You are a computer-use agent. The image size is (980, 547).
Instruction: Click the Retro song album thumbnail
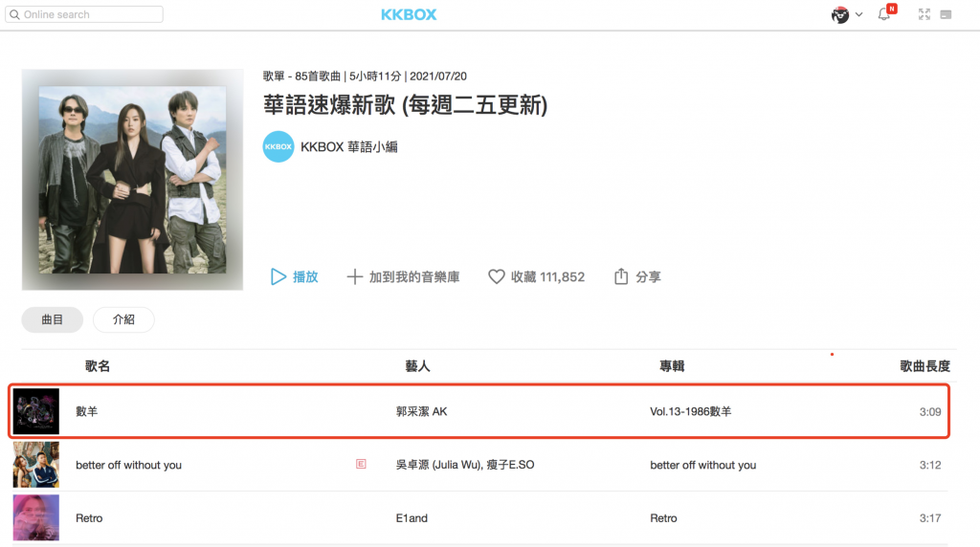pyautogui.click(x=36, y=517)
